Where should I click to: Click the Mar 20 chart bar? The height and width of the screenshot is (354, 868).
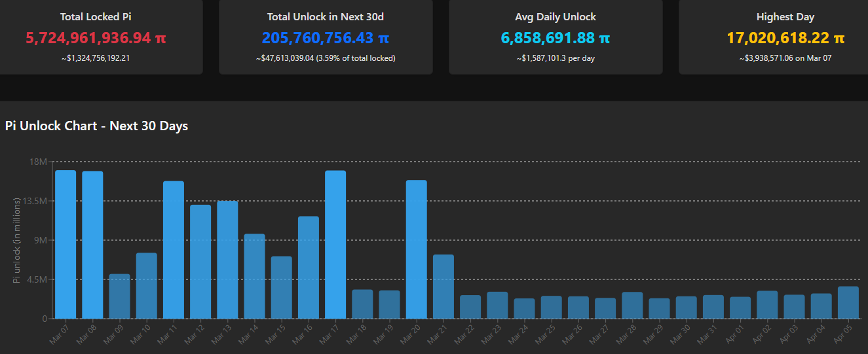[417, 249]
